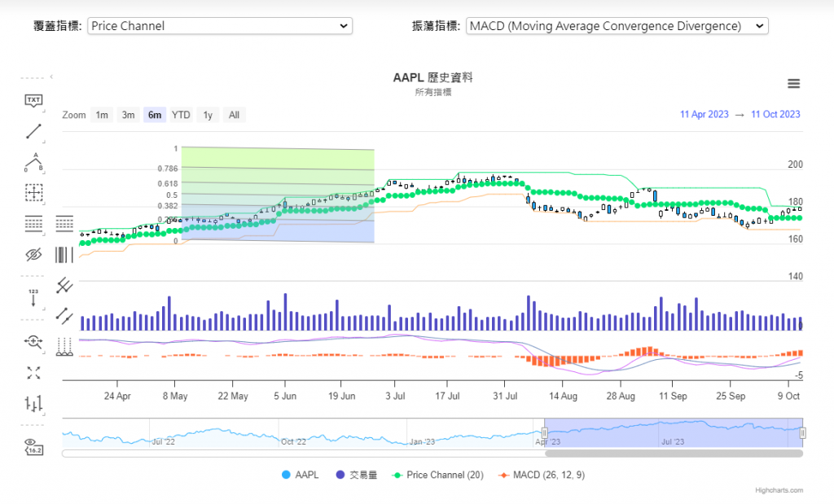The width and height of the screenshot is (834, 504).
Task: Choose the second Fibonacci lines variant icon
Action: pyautogui.click(x=64, y=223)
